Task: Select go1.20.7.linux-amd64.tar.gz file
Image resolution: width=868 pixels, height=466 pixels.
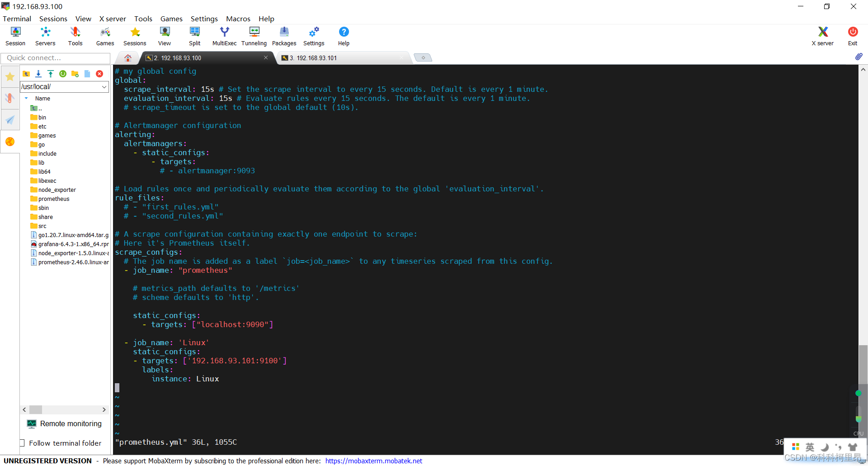Action: (70, 235)
